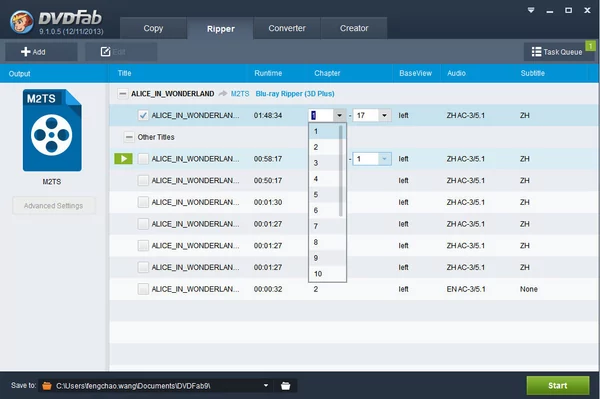Click the Start button
The width and height of the screenshot is (600, 399).
pyautogui.click(x=558, y=386)
